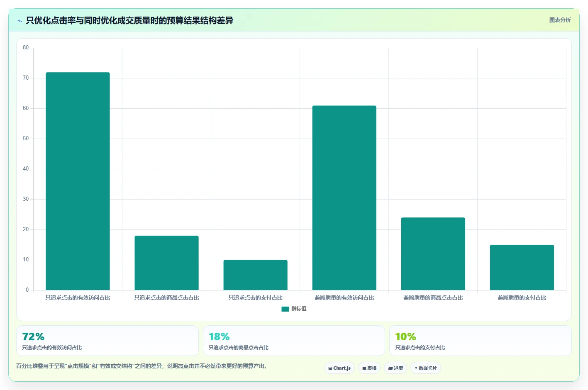Click the bar for 只追求点击的支付占比

255,275
